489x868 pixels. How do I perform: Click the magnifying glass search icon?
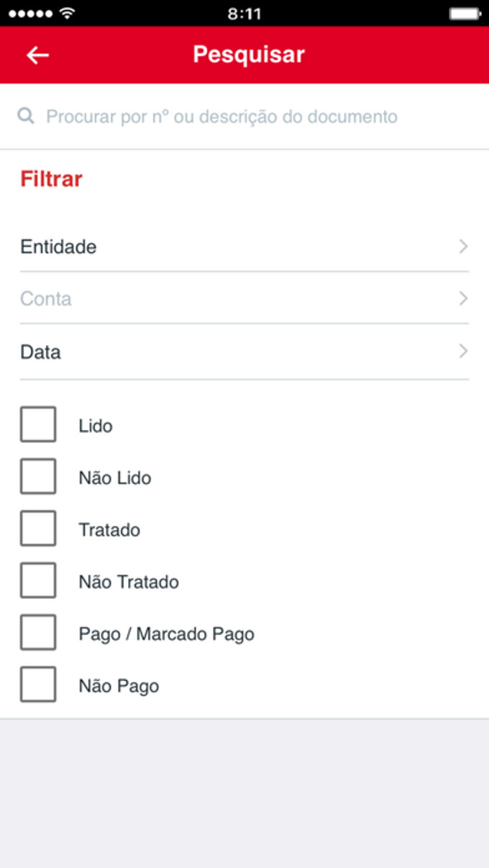tap(26, 116)
